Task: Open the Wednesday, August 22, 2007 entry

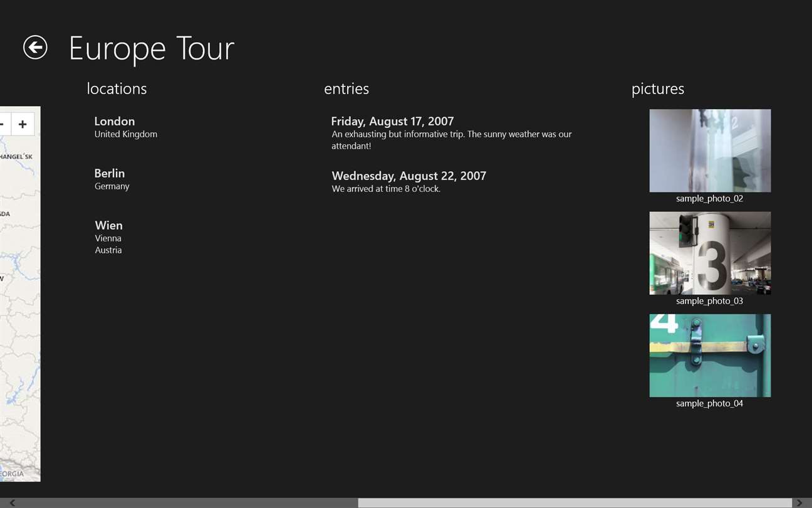Action: tap(409, 181)
